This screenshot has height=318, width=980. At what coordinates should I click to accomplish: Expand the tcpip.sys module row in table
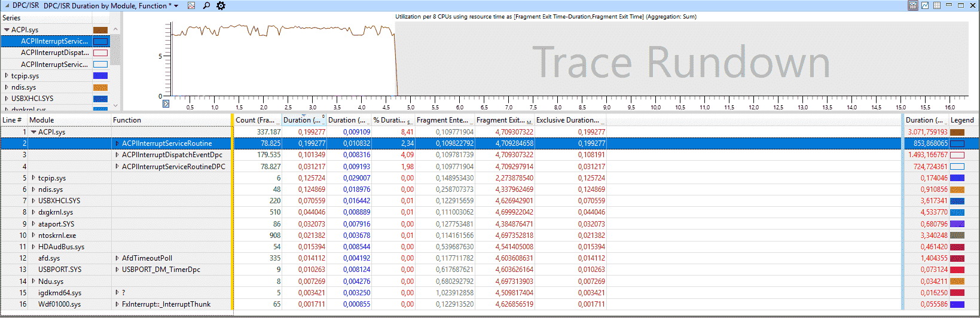click(x=33, y=178)
